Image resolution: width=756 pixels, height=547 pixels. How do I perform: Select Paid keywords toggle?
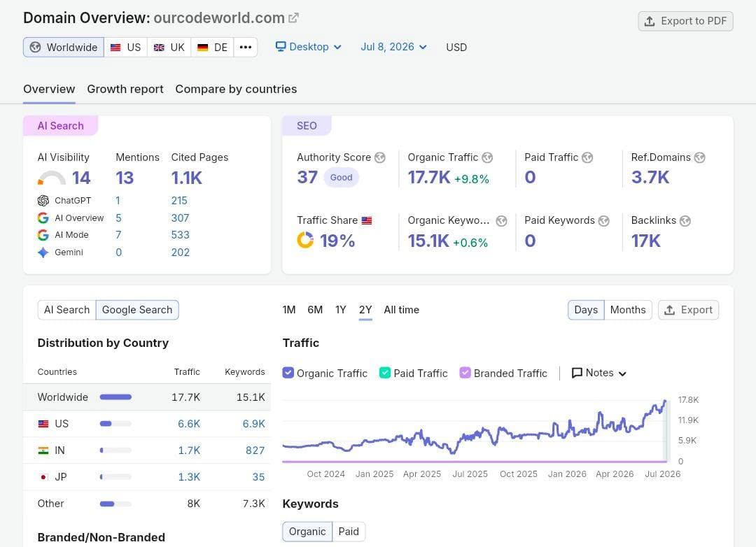point(349,532)
